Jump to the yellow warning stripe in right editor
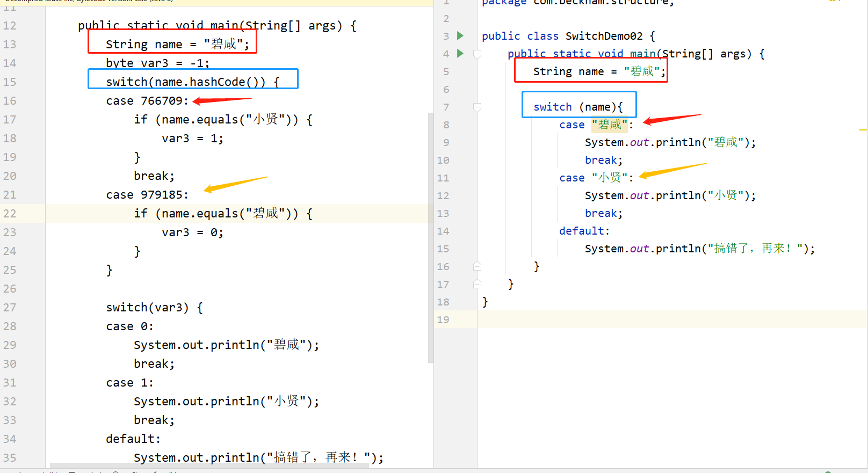Image resolution: width=868 pixels, height=473 pixels. point(863,130)
